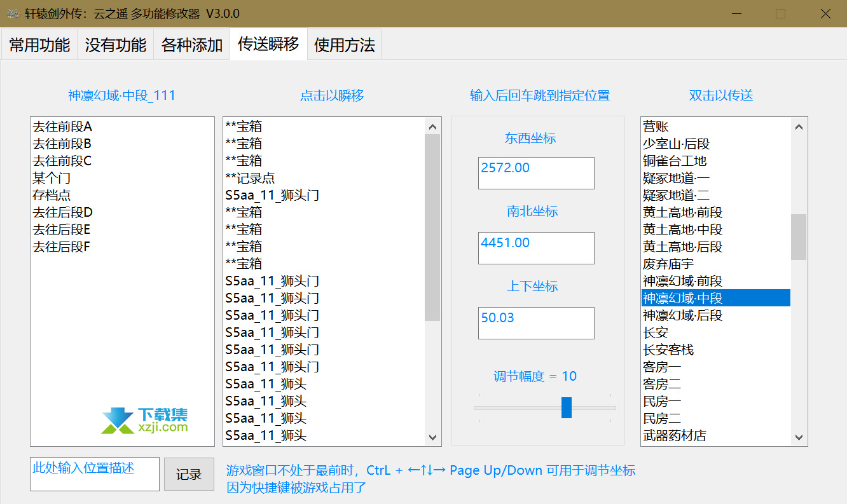Viewport: 847px width, 504px height.
Task: Select the 各种添加 tab
Action: tap(192, 44)
